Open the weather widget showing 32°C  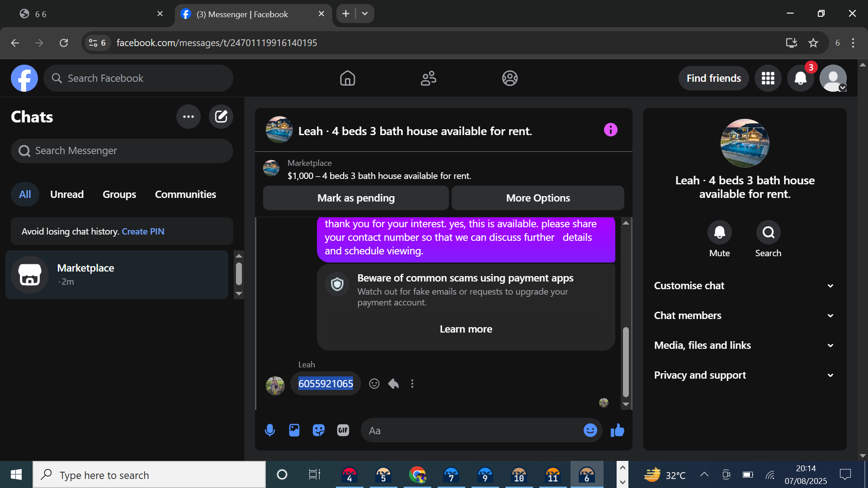click(665, 474)
